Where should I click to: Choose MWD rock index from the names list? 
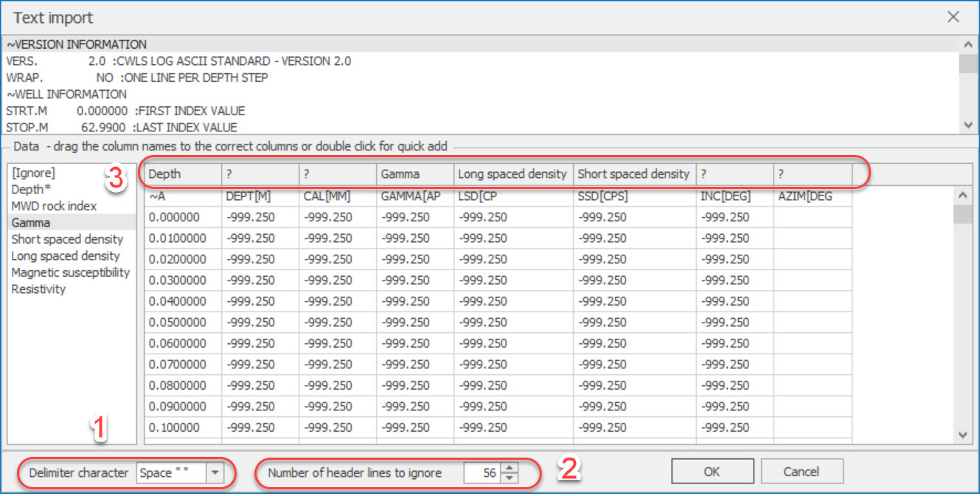[72, 206]
